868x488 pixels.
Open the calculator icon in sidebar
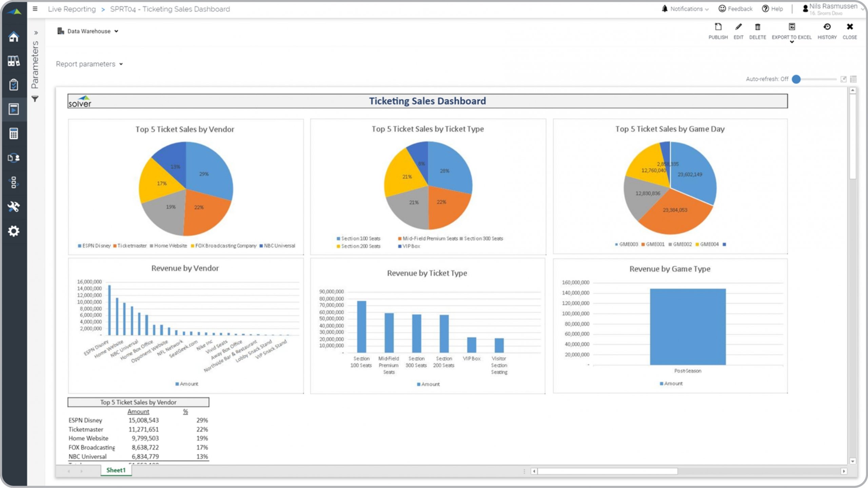[x=14, y=134]
